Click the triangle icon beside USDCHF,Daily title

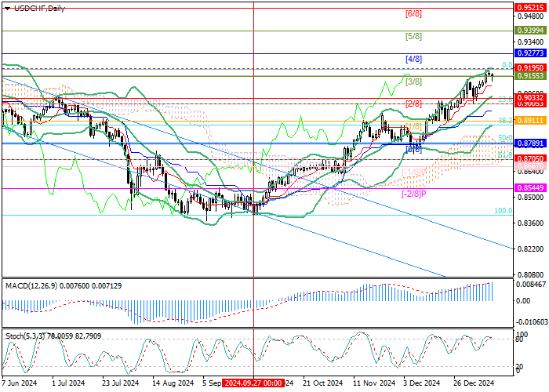[x=5, y=8]
